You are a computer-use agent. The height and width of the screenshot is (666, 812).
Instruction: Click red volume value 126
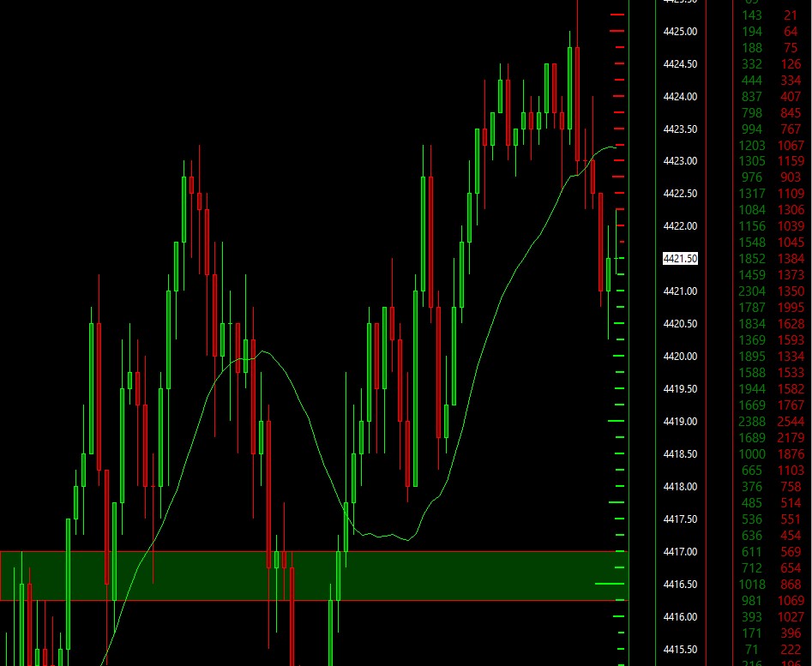pyautogui.click(x=791, y=64)
